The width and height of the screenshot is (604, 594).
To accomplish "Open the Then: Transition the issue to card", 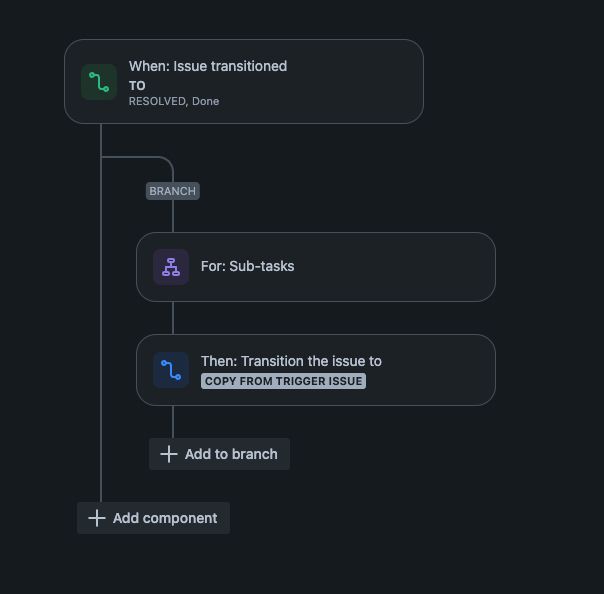I will (316, 370).
